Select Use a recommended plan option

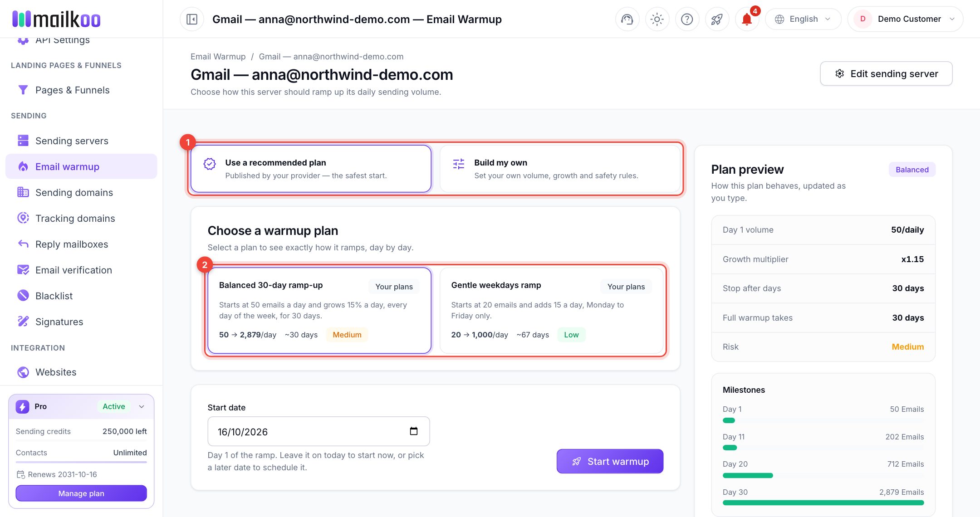pos(311,169)
